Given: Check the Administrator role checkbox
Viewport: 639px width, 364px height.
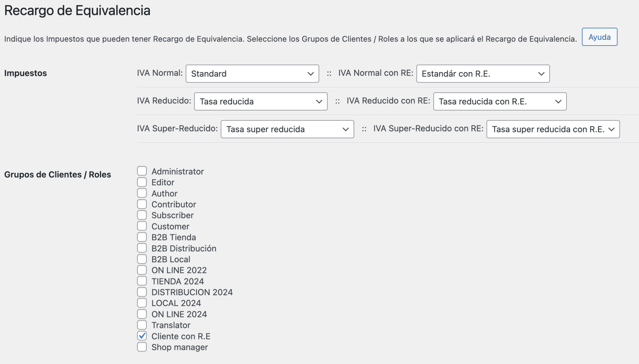Looking at the screenshot, I should [x=142, y=171].
